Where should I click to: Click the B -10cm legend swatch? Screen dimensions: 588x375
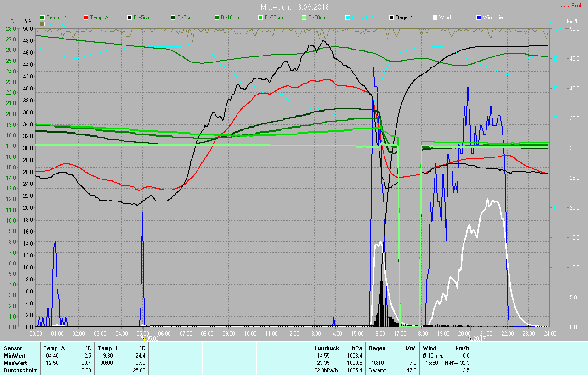tap(217, 17)
